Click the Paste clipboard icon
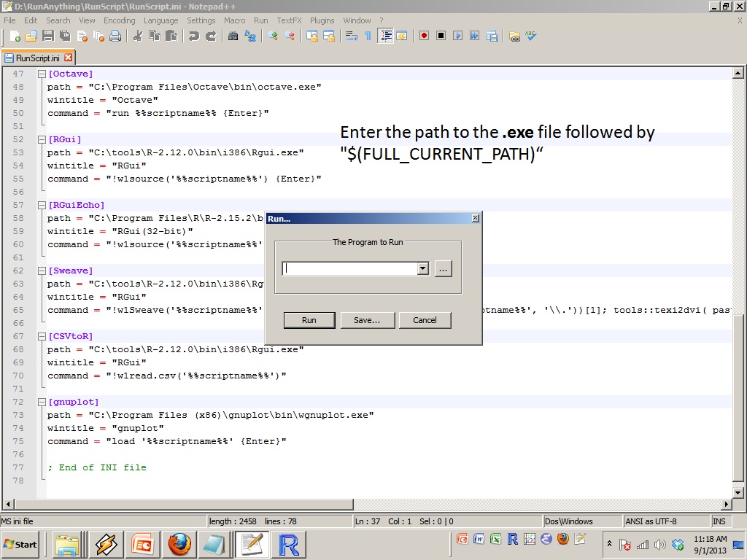The image size is (747, 560). tap(171, 36)
